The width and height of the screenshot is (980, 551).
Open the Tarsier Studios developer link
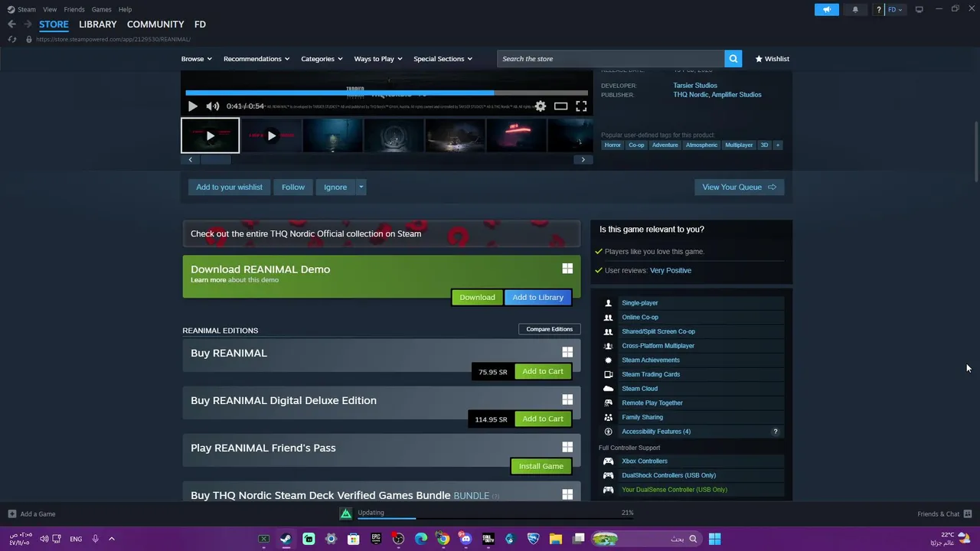click(x=695, y=86)
